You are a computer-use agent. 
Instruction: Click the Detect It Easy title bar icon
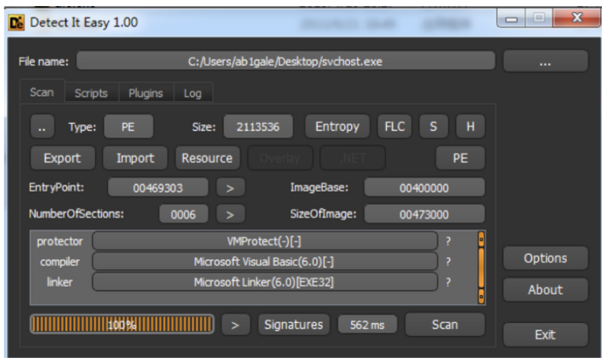pyautogui.click(x=16, y=23)
